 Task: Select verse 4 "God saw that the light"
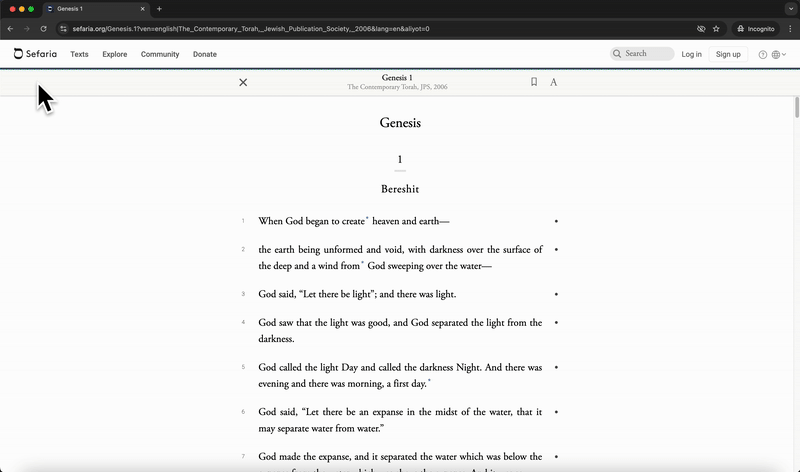click(x=401, y=331)
